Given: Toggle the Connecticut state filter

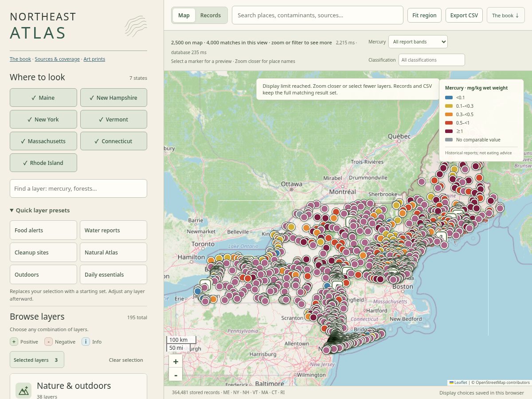Looking at the screenshot, I should tap(113, 141).
